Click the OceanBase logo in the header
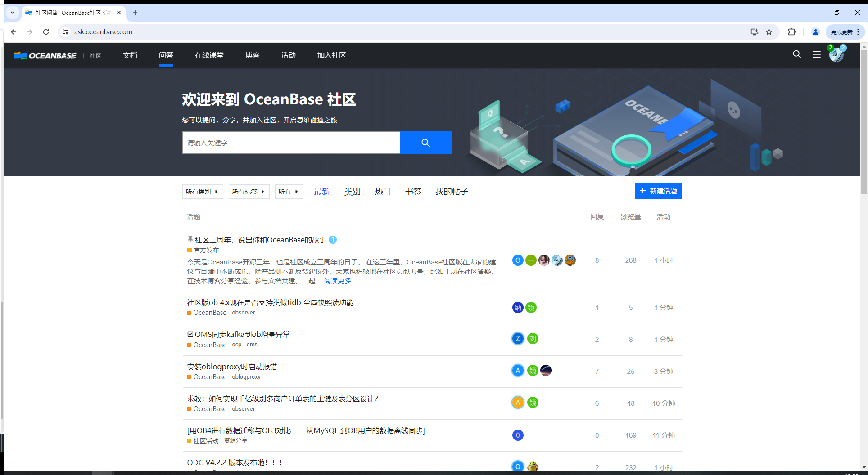Screen dimensions: 868x475 pyautogui.click(x=45, y=55)
